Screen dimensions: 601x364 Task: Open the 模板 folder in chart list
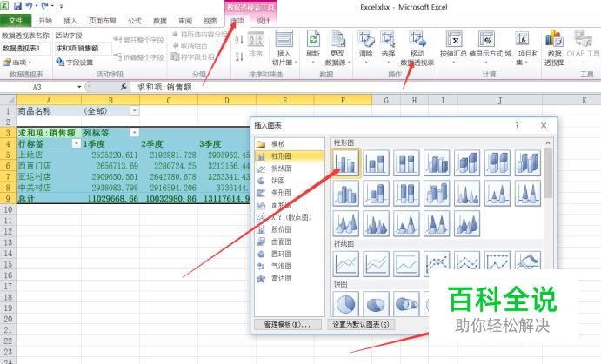pos(289,144)
